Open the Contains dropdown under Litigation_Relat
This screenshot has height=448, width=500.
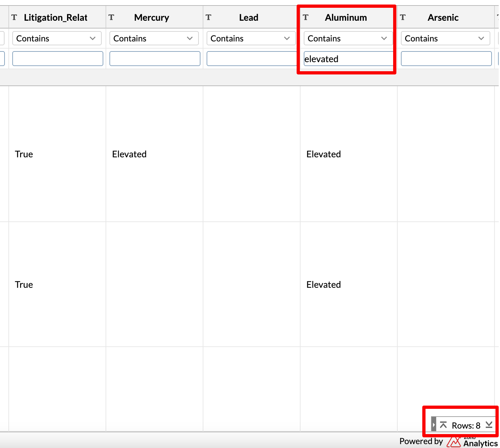pos(57,38)
